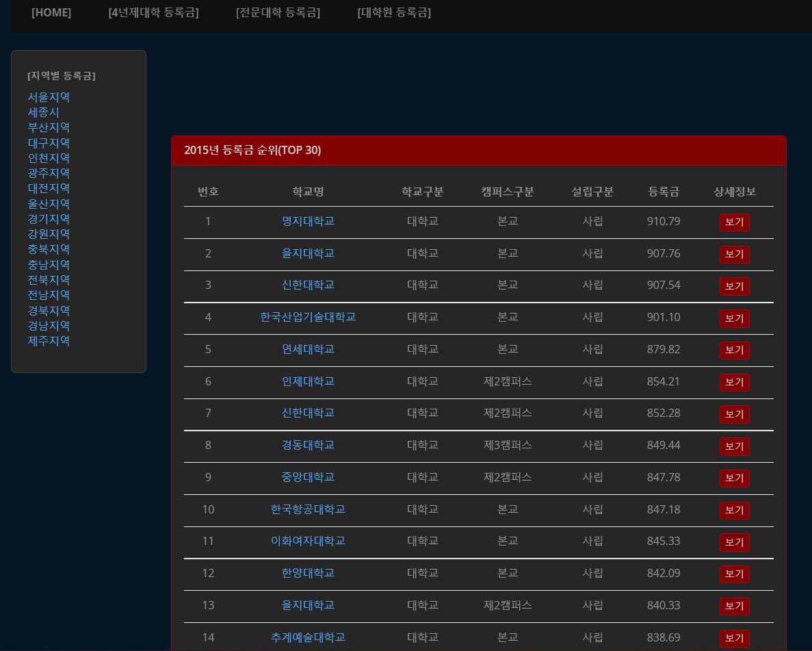The width and height of the screenshot is (812, 651).
Task: Click 보기 button for 연세대학교
Action: pos(734,350)
